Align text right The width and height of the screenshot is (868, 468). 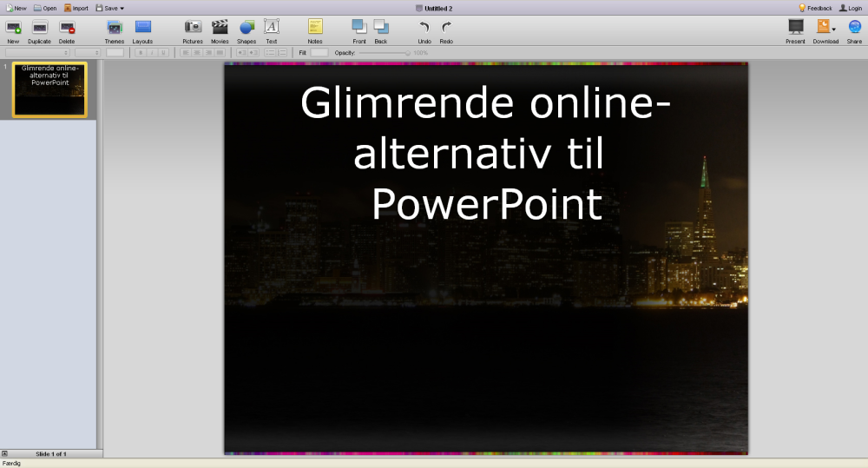208,53
